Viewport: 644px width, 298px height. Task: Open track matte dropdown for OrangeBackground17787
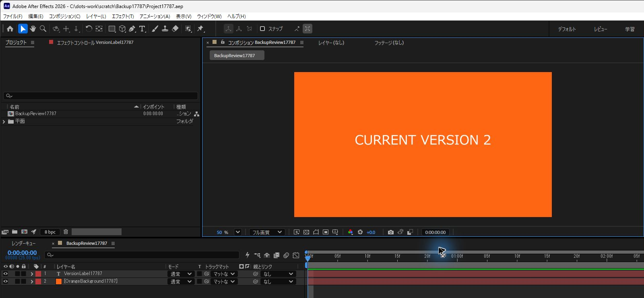click(224, 281)
